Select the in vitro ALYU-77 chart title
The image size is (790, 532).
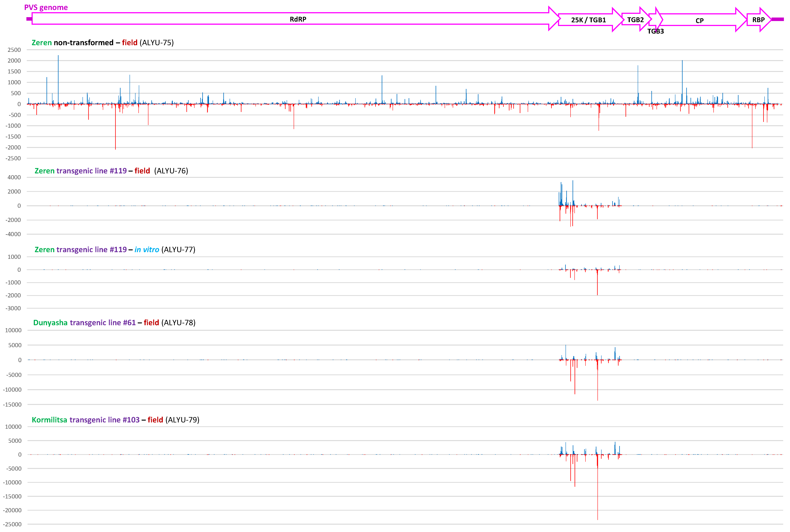pos(115,249)
